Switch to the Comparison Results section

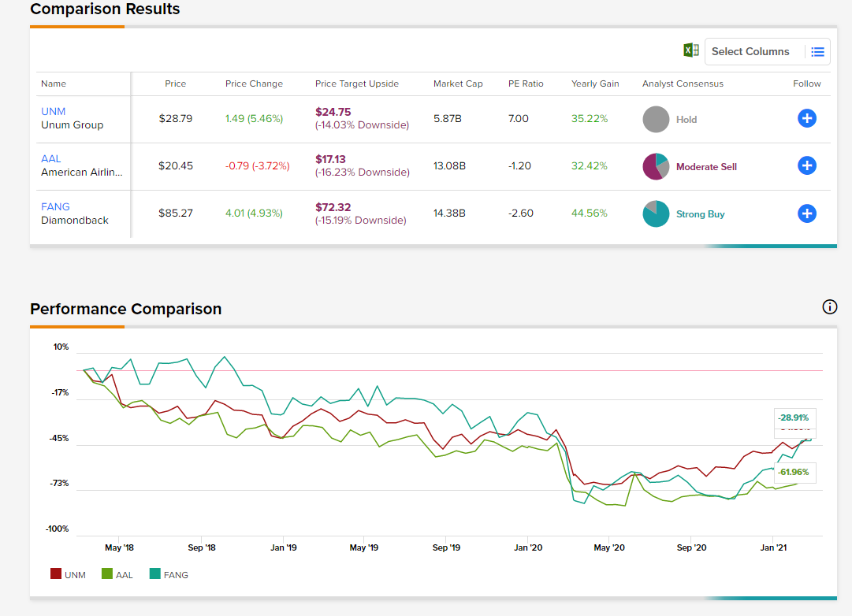pos(105,9)
